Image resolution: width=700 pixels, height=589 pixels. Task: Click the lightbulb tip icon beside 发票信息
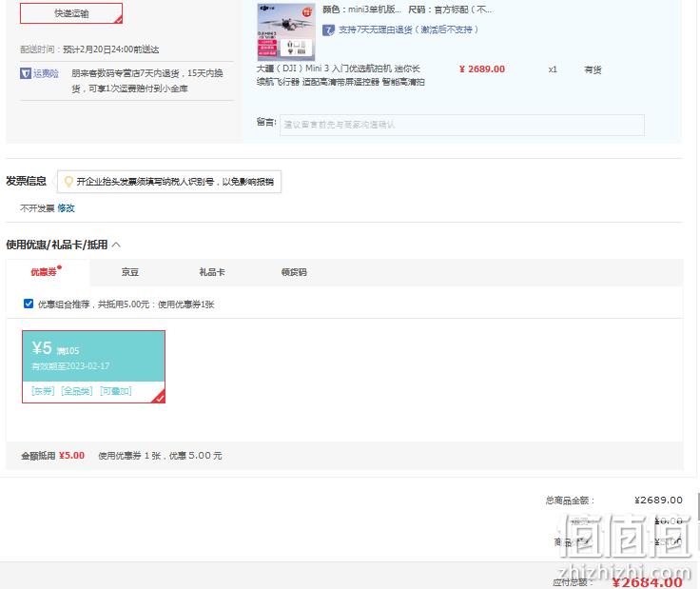coord(68,182)
